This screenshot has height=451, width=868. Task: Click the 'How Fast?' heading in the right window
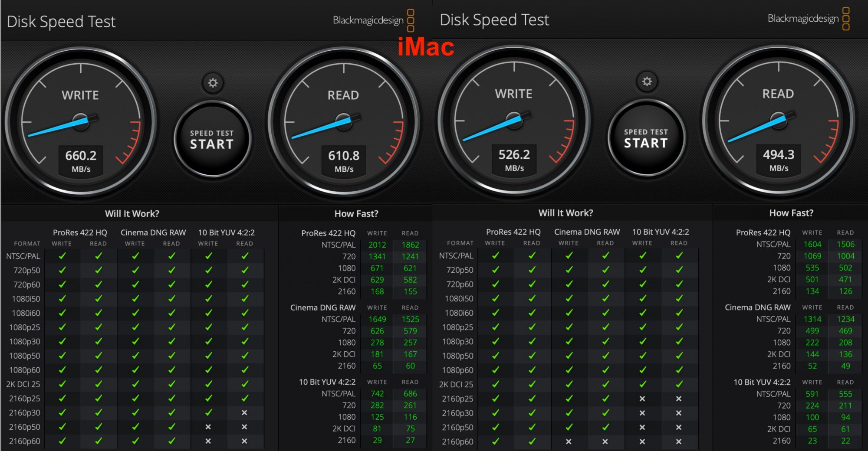(791, 213)
